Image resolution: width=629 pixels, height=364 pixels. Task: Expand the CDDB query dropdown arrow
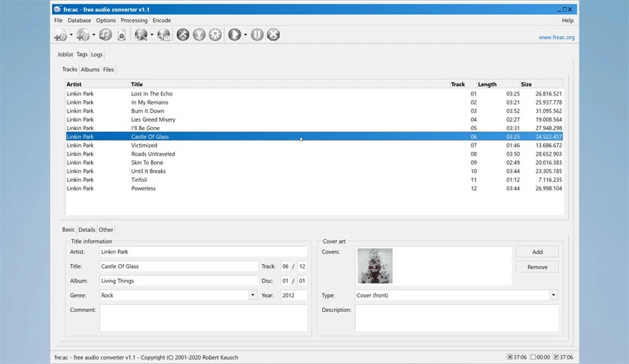pyautogui.click(x=152, y=35)
